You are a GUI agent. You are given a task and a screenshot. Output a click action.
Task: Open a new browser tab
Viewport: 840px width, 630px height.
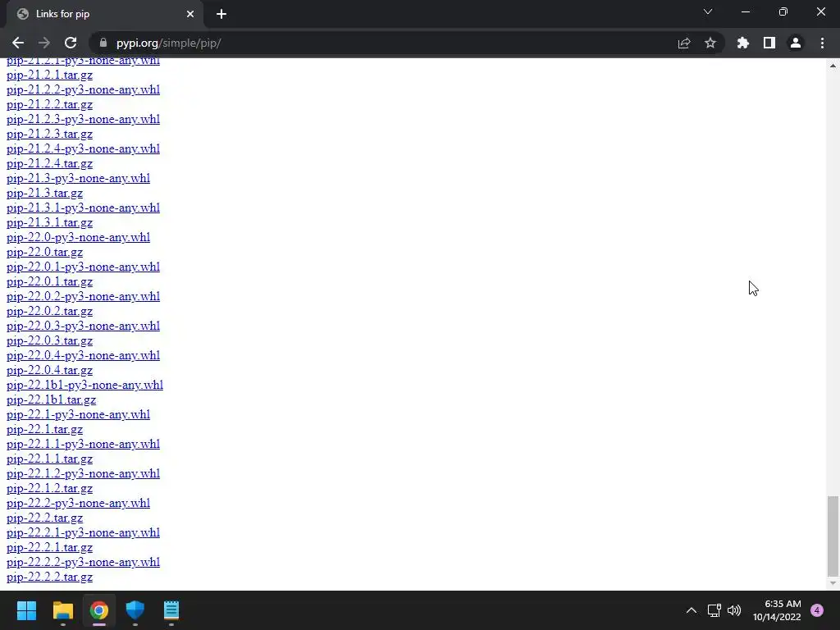221,14
